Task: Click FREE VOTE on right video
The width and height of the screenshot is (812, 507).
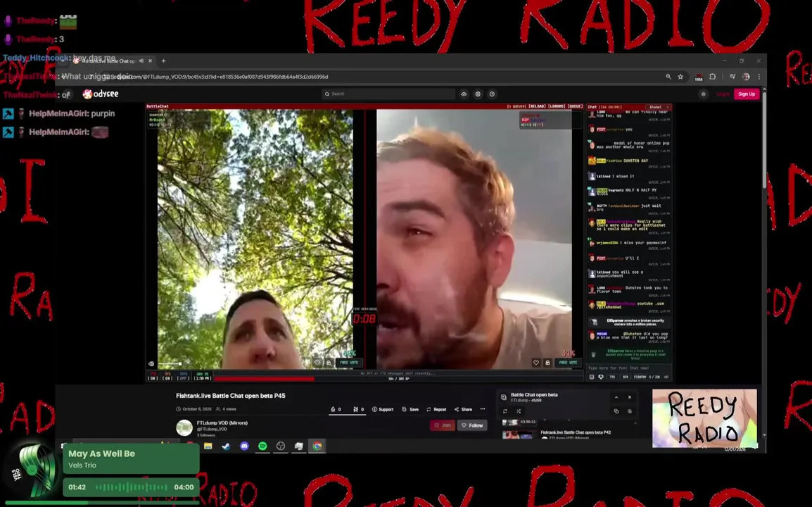Action: (x=568, y=363)
